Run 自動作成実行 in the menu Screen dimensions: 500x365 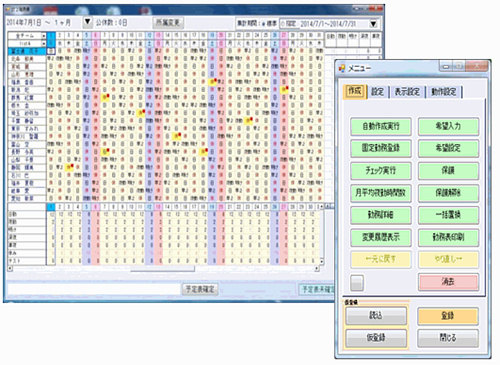click(x=381, y=126)
